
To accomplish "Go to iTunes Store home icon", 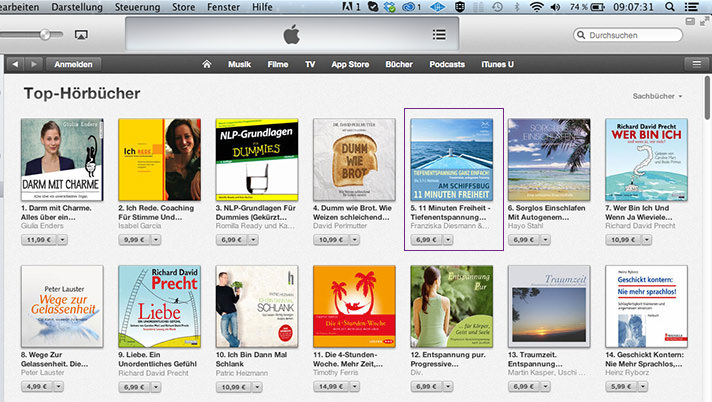I will pyautogui.click(x=207, y=64).
